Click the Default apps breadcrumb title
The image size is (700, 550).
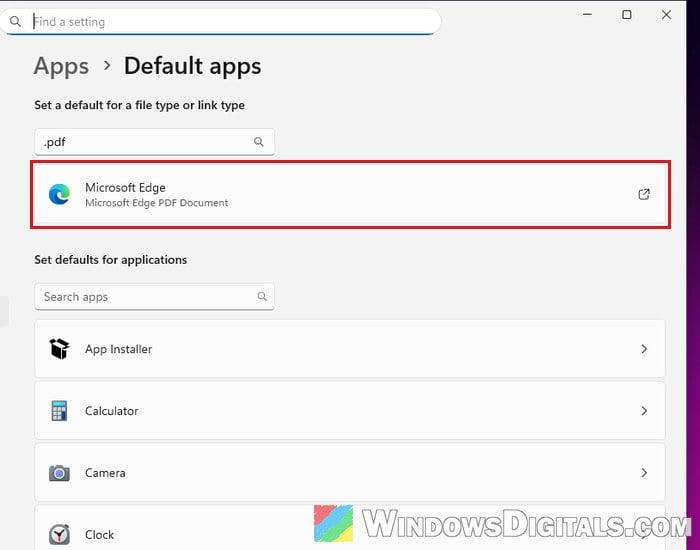[192, 66]
